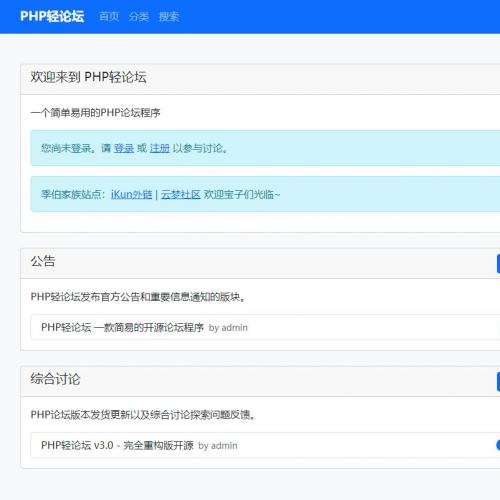500x500 pixels.
Task: Click by admin on the v3.0 thread
Action: pyautogui.click(x=218, y=446)
